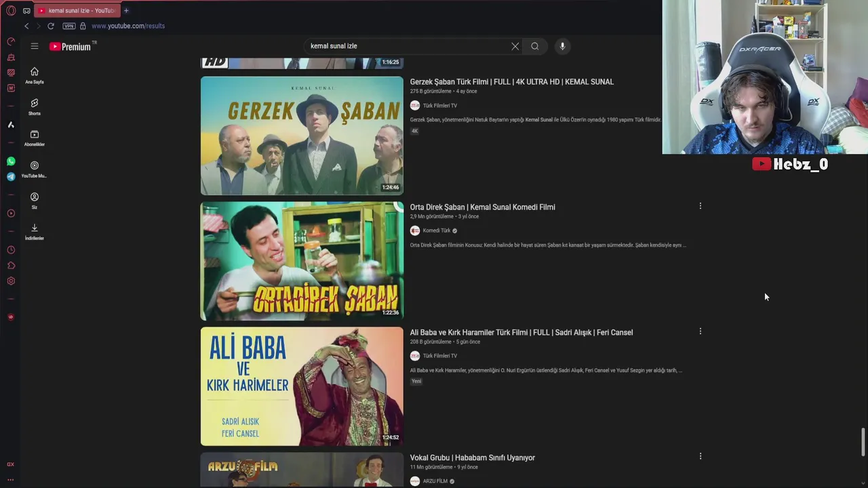Click the 1:16:25 partially visible video thumbnail
Screen dimensions: 868x488
click(x=302, y=64)
